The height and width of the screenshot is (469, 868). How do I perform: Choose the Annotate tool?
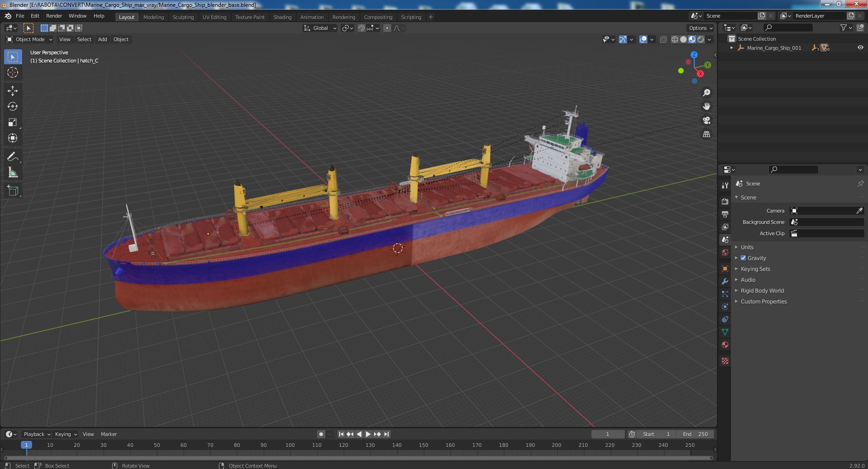13,157
